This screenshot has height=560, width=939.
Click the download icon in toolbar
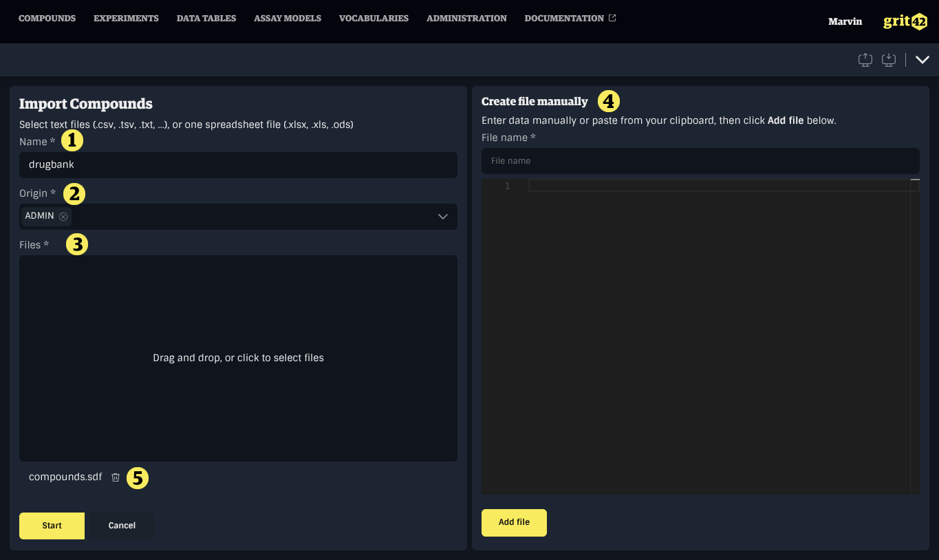pos(889,60)
